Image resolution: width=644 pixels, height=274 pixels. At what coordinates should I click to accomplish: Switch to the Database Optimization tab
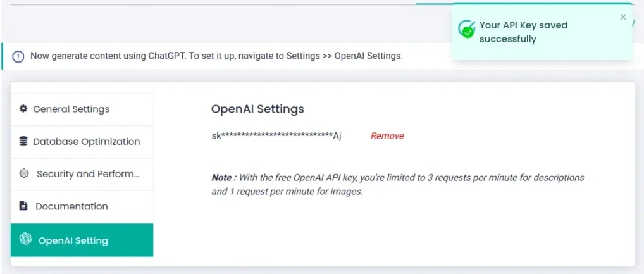pos(86,142)
